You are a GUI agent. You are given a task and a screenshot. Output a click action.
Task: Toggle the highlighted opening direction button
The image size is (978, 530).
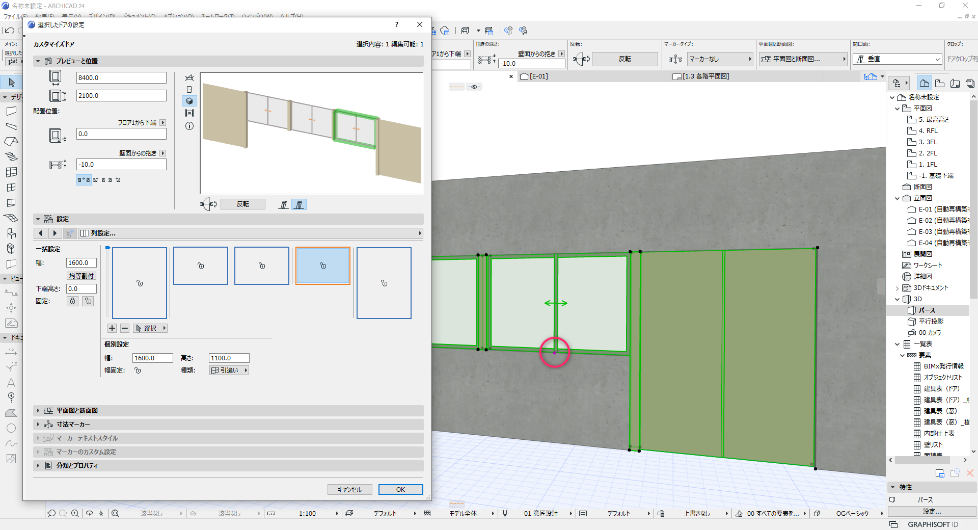301,204
